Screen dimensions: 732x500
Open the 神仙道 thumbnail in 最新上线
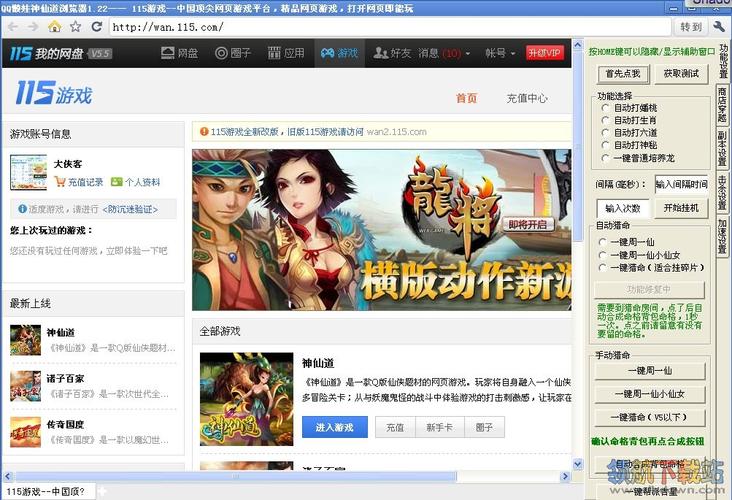[25, 340]
